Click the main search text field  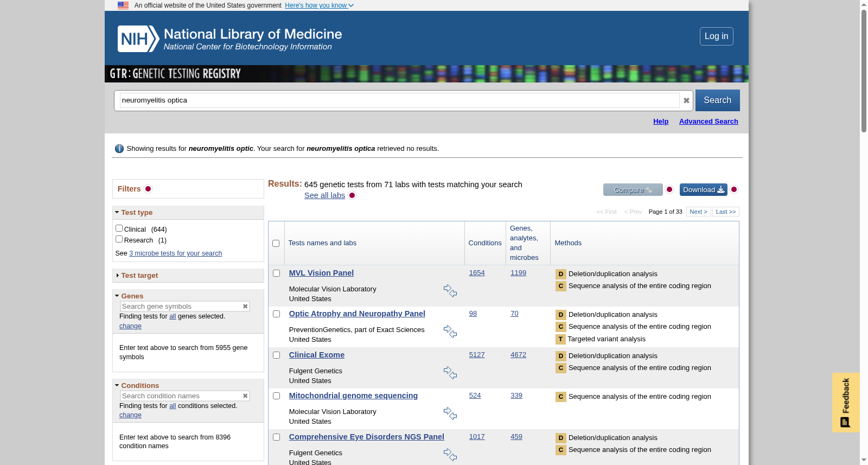[x=399, y=100]
